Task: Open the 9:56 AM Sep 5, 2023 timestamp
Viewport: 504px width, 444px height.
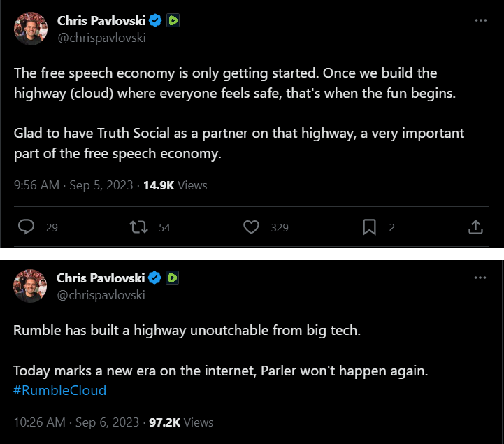Action: 73,185
